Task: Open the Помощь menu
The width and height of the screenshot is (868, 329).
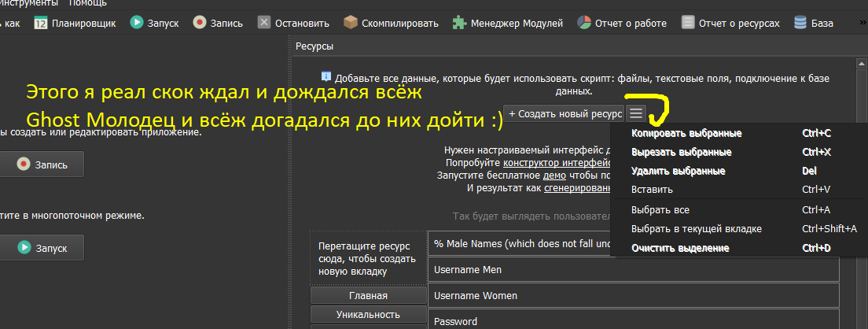Action: pos(88,3)
